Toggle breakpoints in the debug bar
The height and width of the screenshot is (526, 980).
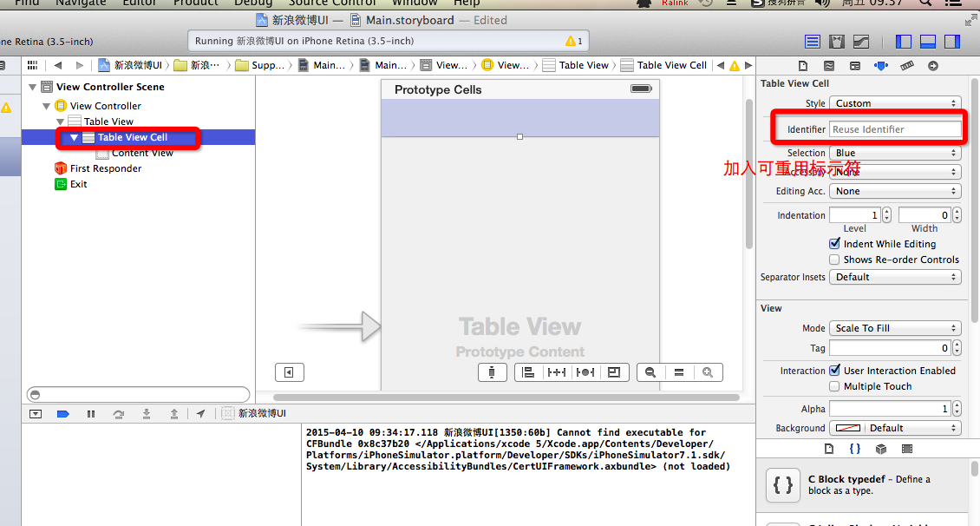63,414
